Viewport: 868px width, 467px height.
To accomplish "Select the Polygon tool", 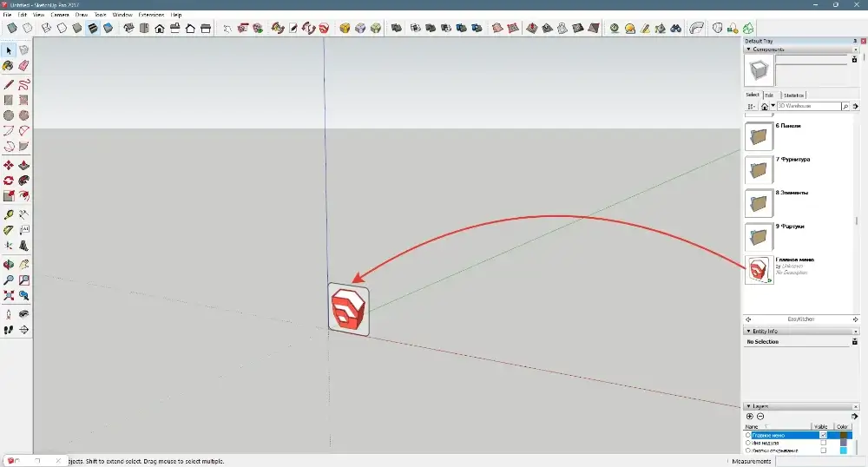I will point(23,115).
